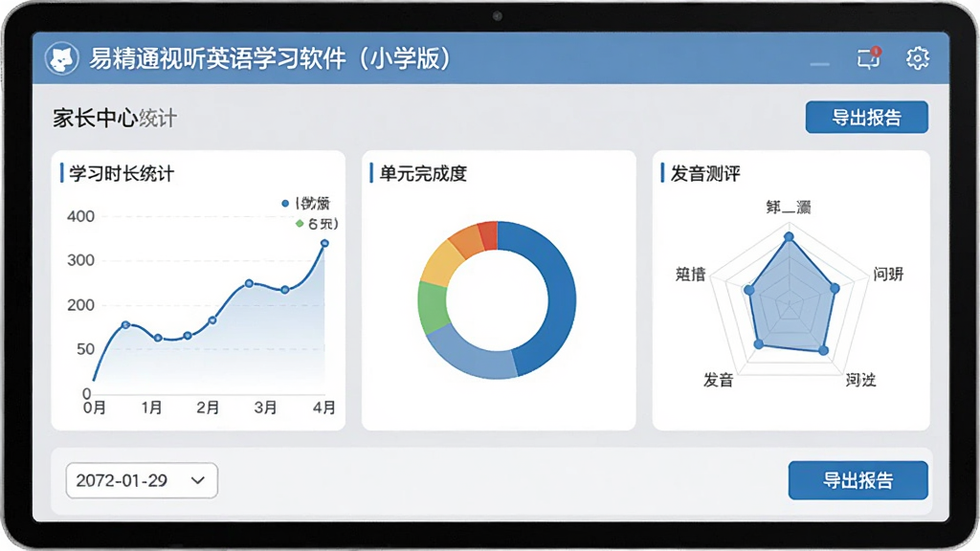Image resolution: width=980 pixels, height=551 pixels.
Task: Minimize the app using the dash icon
Action: click(819, 64)
